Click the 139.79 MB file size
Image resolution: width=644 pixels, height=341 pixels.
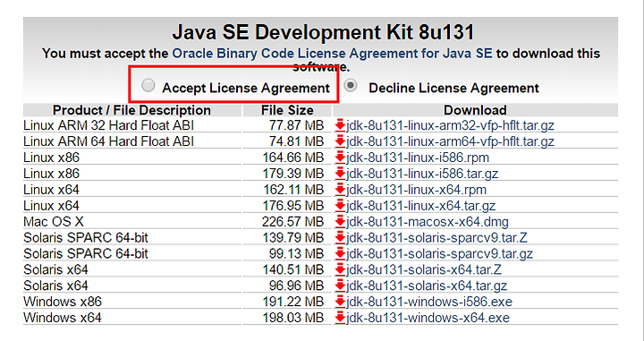[x=293, y=237]
